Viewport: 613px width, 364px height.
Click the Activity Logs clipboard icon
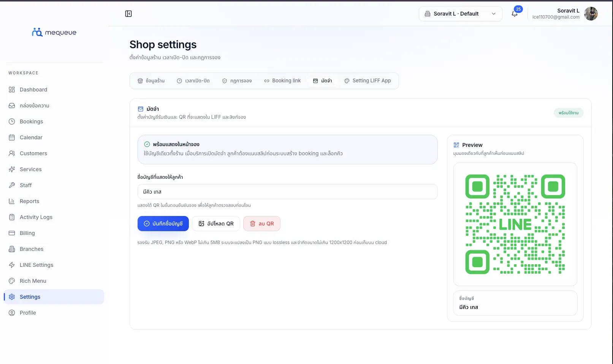12,217
